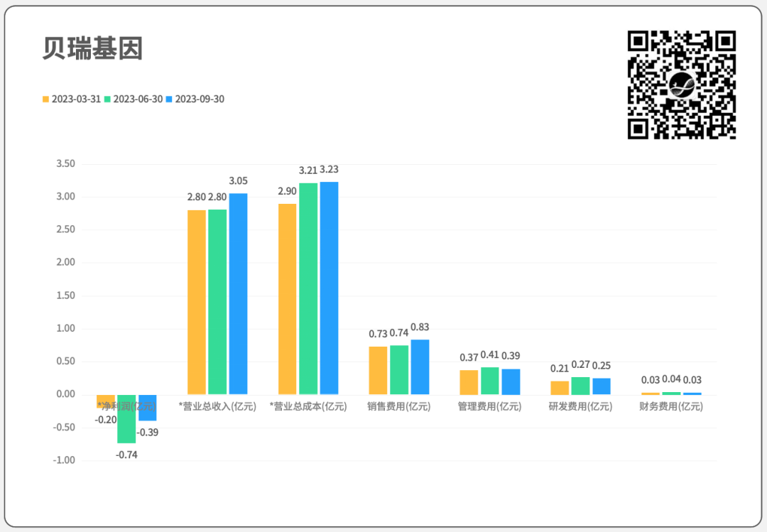Screen dimensions: 767x532
Task: Click the logo in QR code center
Action: point(682,85)
